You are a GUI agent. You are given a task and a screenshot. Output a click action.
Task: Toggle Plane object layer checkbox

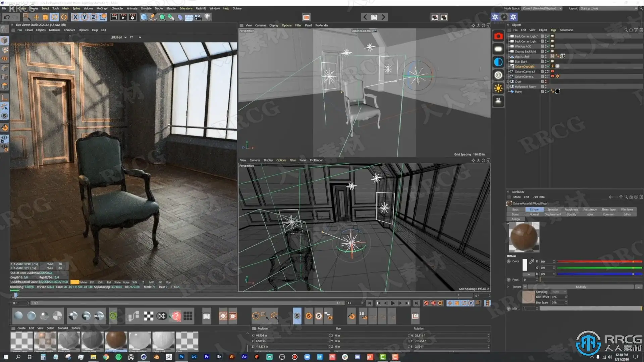tap(542, 92)
